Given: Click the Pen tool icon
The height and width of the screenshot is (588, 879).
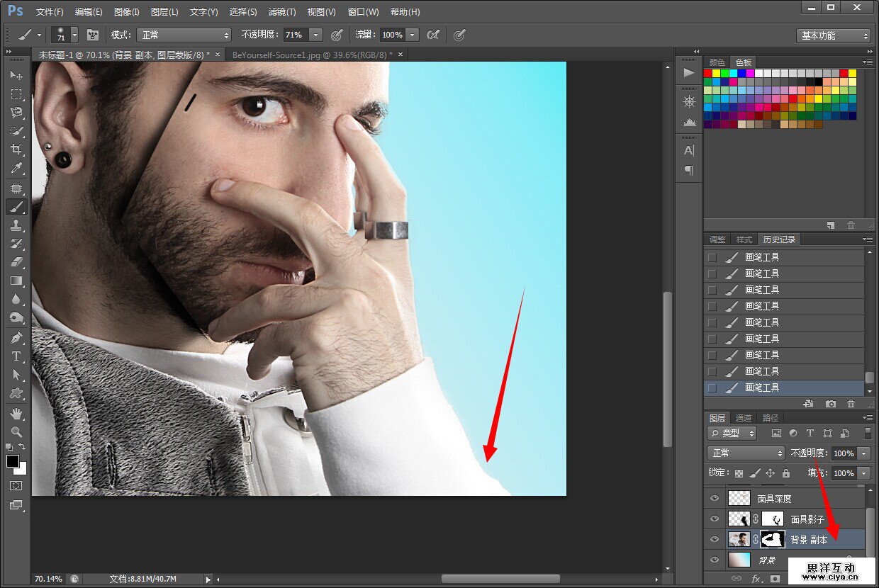Looking at the screenshot, I should [x=16, y=338].
